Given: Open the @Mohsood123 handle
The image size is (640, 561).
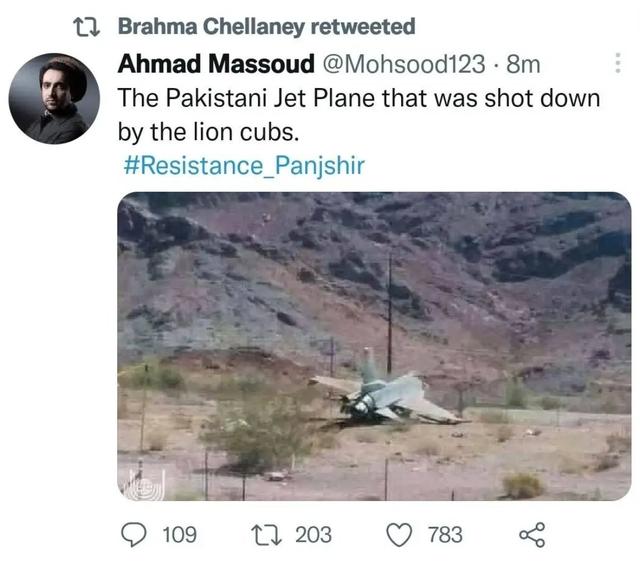Looking at the screenshot, I should click(404, 65).
